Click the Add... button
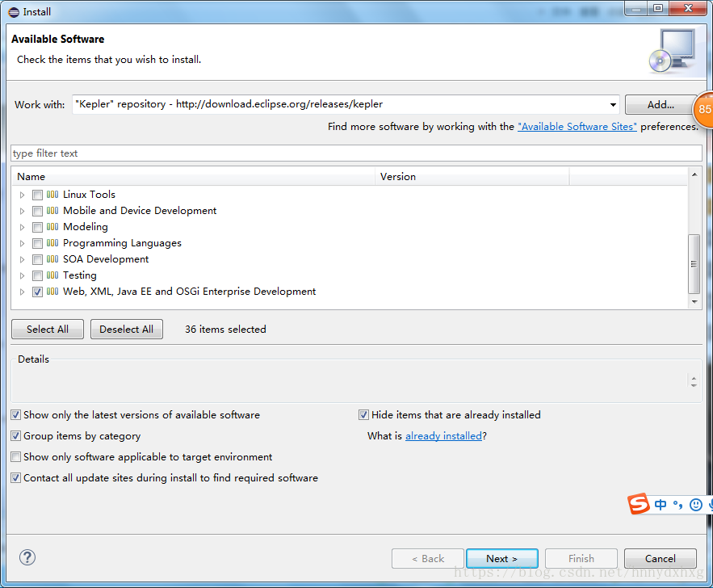 coord(661,104)
